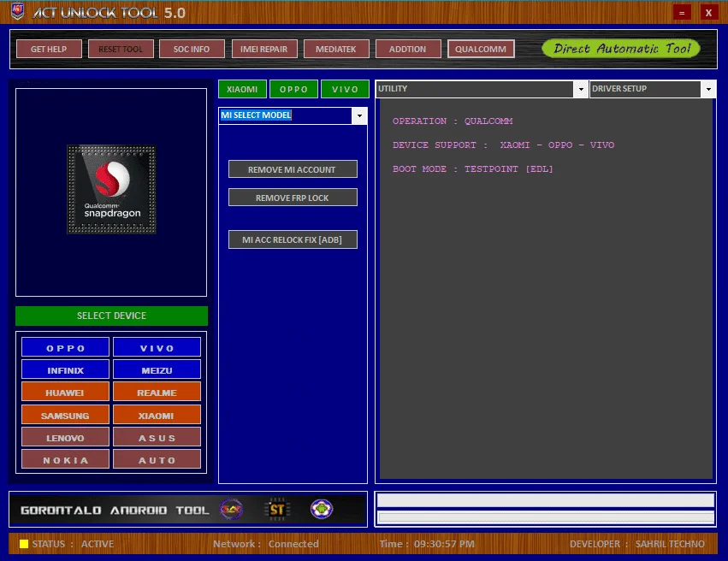This screenshot has width=728, height=561.
Task: Select the green XIAOMI tab
Action: point(242,89)
